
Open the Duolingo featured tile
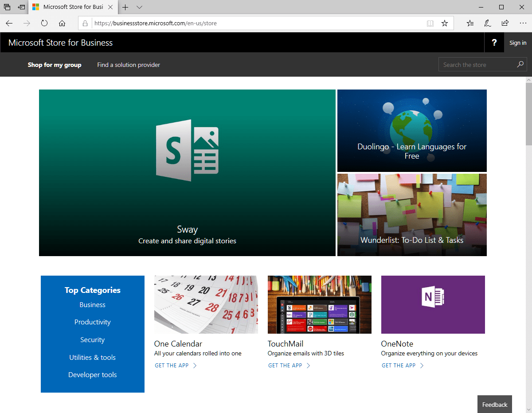click(412, 131)
